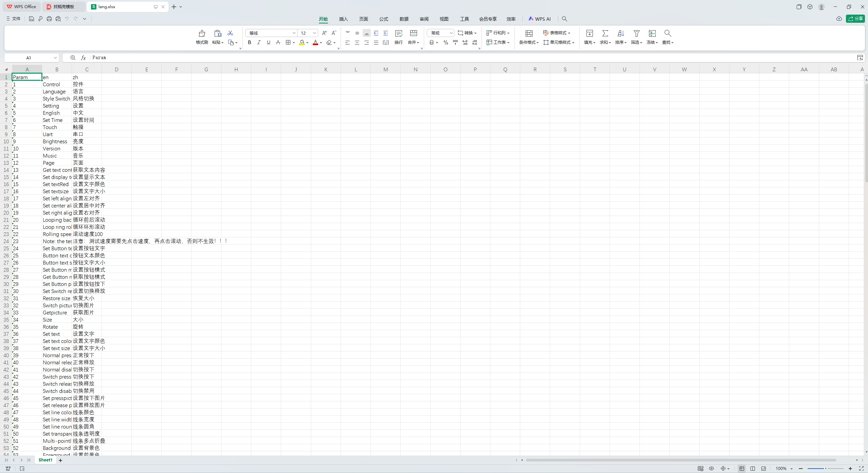Screen dimensions: 868x473
Task: Click the green Share (分享) button
Action: [855, 19]
